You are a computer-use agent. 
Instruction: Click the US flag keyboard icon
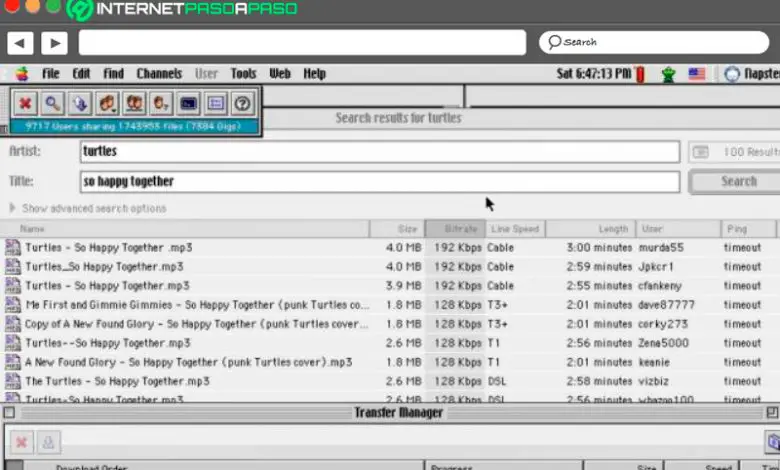(696, 74)
